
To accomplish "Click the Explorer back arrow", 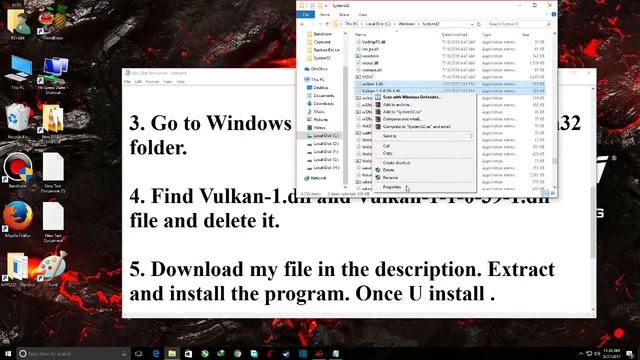I will [x=302, y=24].
